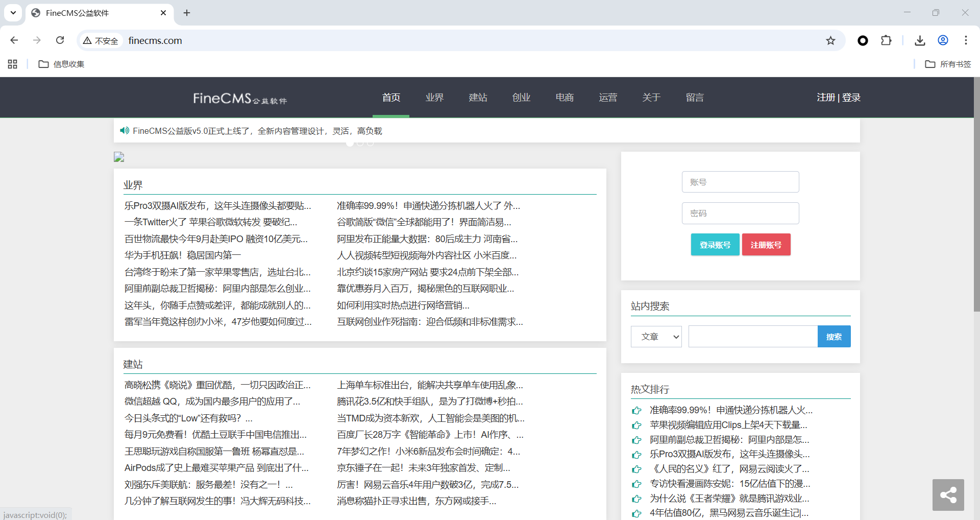The width and height of the screenshot is (980, 520).
Task: Focus the 账号 username field
Action: (740, 182)
